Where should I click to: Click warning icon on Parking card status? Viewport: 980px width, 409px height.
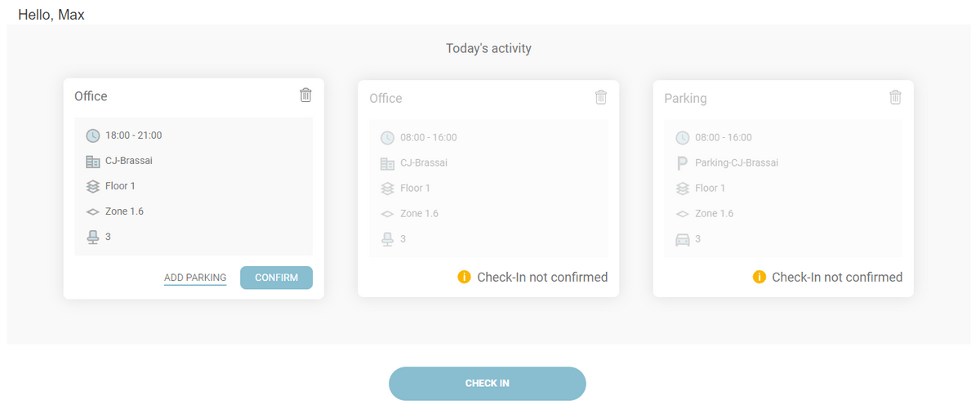(759, 278)
